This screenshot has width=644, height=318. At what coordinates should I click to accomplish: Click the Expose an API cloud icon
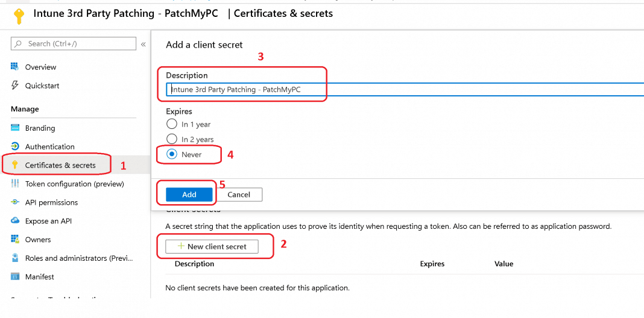[x=15, y=221]
